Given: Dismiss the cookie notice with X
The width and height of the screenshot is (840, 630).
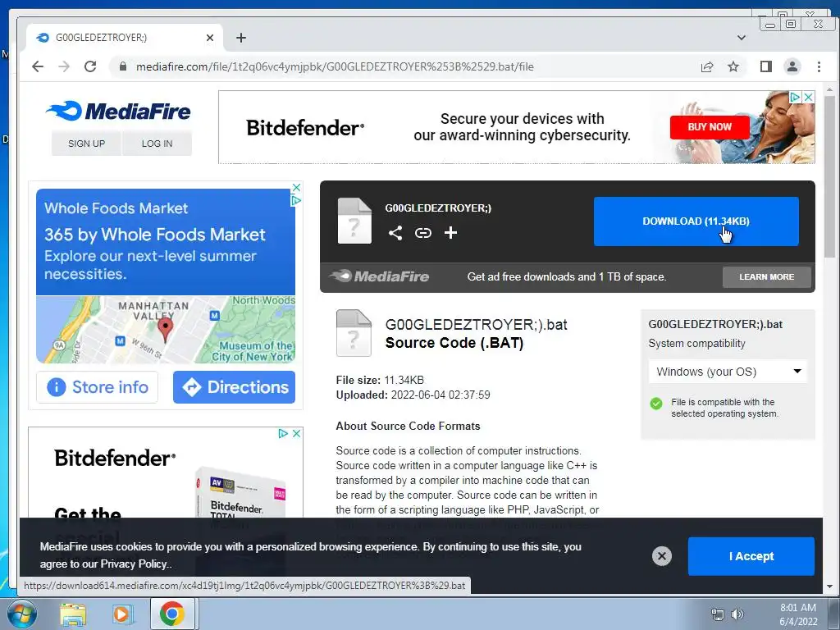Looking at the screenshot, I should pos(662,556).
